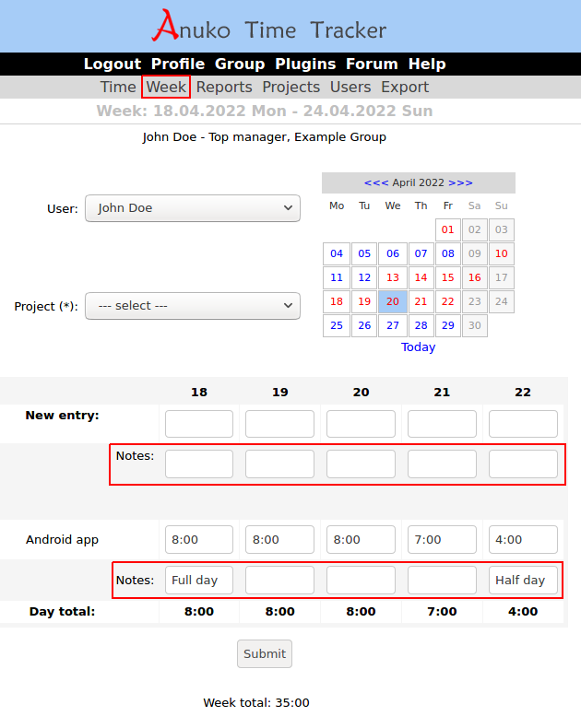Click the Submit button
Viewport: 581px width, 728px height.
pyautogui.click(x=265, y=653)
